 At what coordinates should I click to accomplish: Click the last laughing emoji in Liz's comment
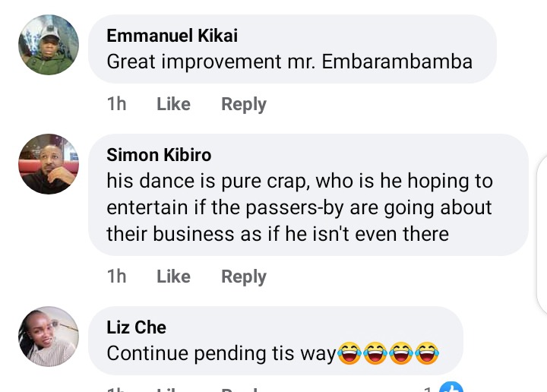tap(427, 353)
